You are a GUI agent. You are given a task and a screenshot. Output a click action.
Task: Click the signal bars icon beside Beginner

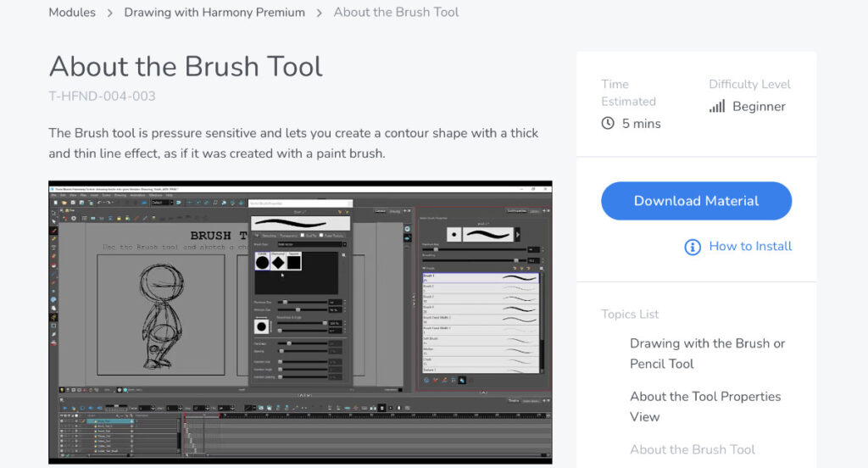[x=717, y=106]
